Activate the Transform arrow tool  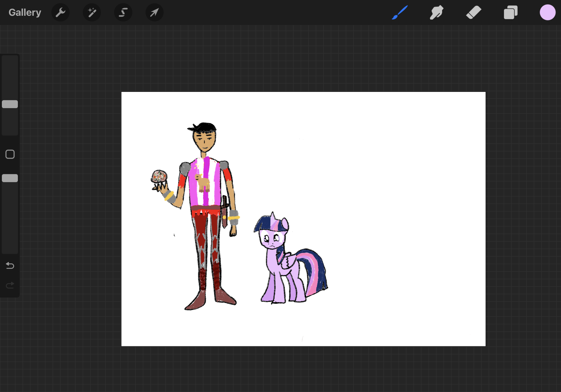pos(154,12)
